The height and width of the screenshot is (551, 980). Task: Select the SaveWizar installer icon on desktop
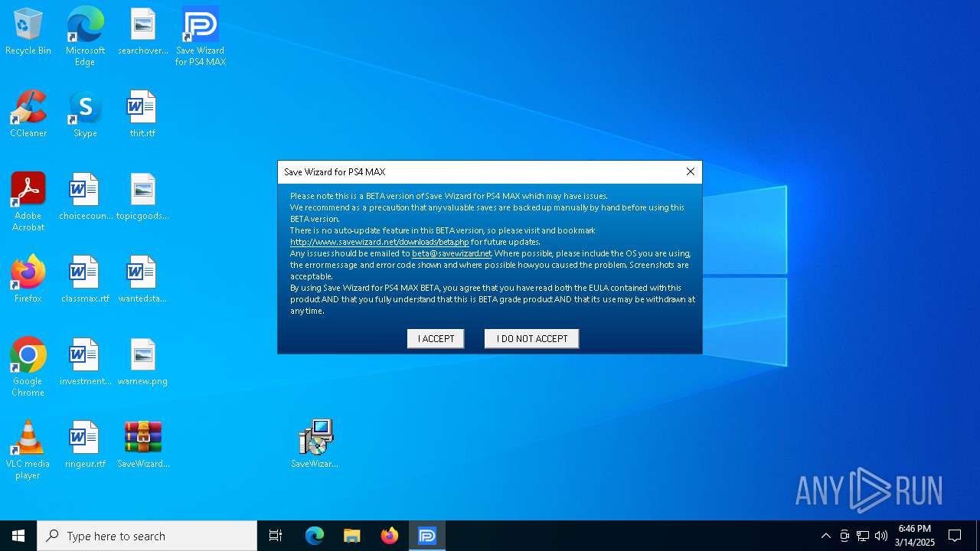[315, 444]
